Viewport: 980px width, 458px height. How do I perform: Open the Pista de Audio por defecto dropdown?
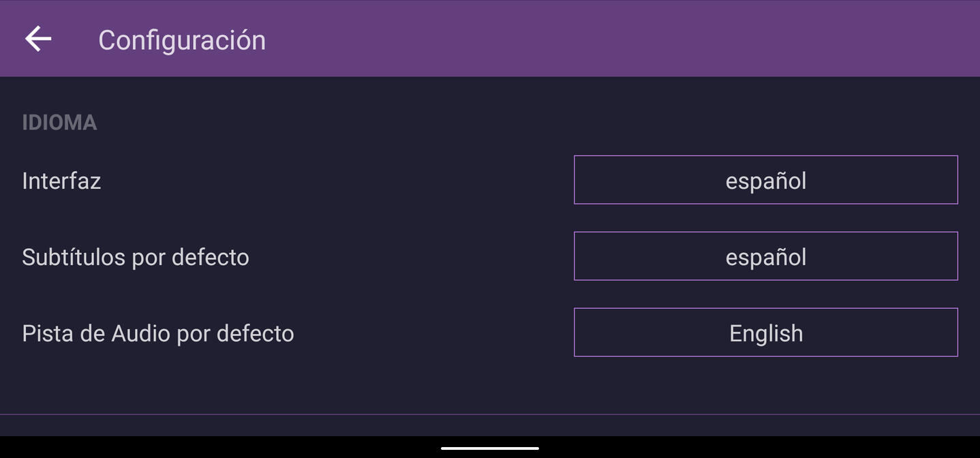[765, 333]
